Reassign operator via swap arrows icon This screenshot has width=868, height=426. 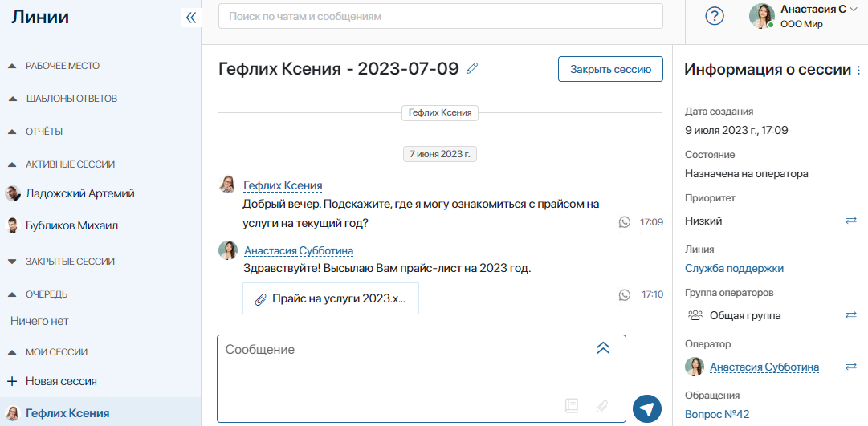coord(851,367)
